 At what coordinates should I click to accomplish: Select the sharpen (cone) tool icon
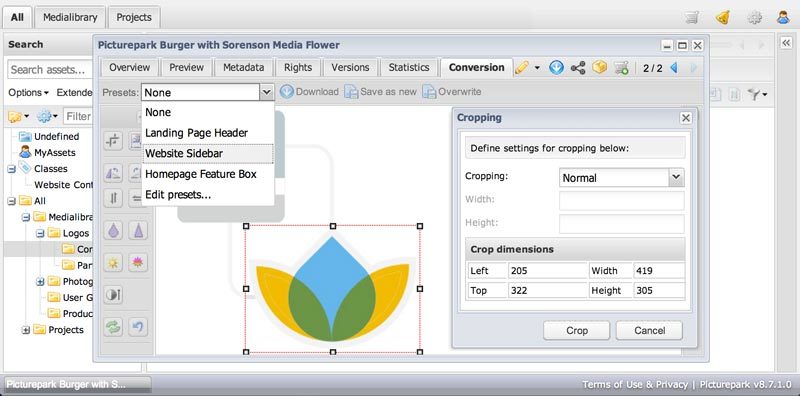(x=138, y=230)
